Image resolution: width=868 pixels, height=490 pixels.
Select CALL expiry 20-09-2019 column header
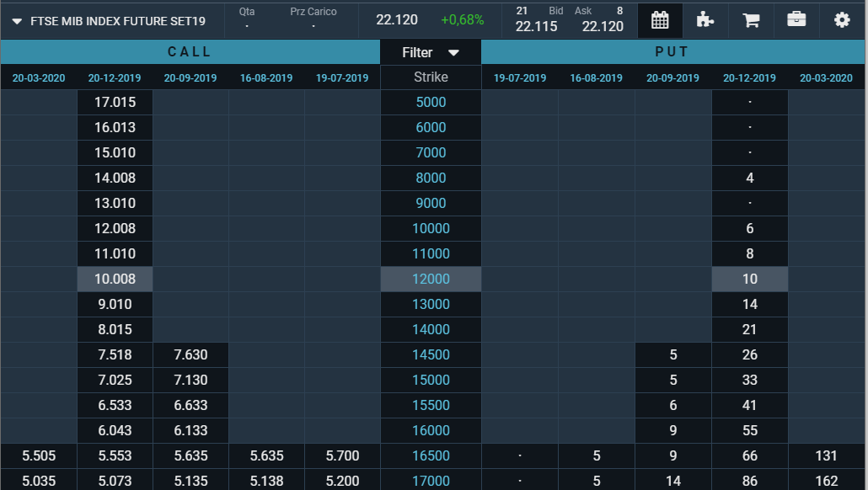190,78
